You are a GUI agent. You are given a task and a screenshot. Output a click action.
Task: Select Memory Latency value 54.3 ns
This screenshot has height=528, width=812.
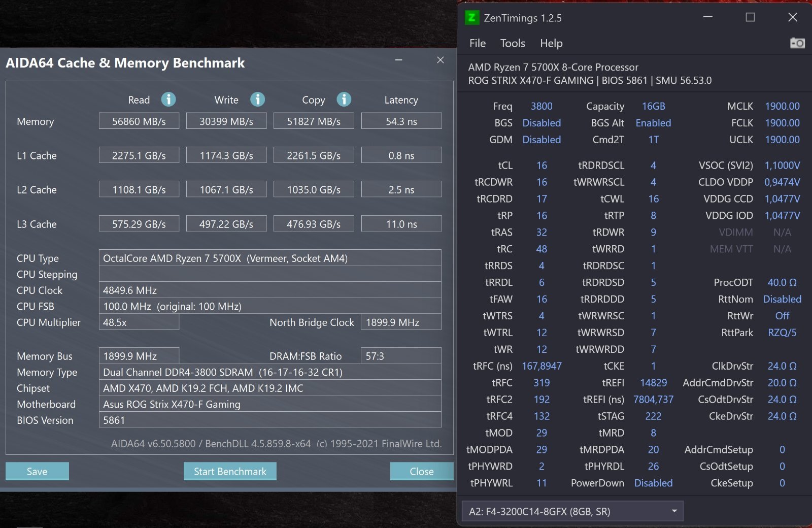[401, 121]
